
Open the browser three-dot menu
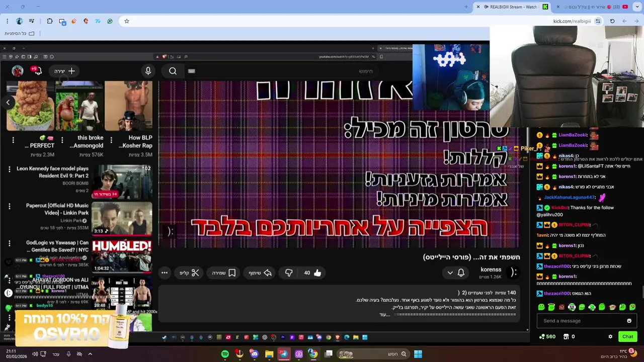(x=7, y=21)
